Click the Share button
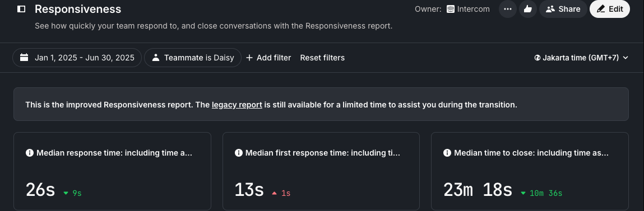Screen dimensions: 644x211 [563, 9]
